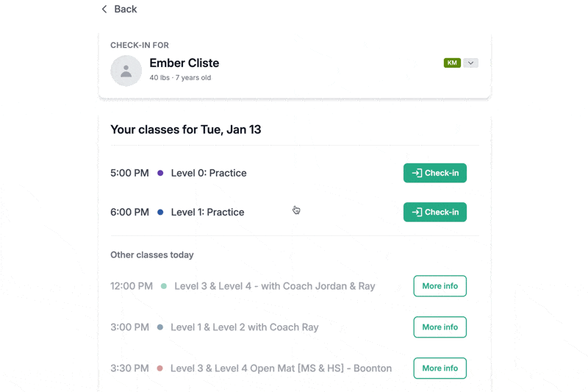This screenshot has width=588, height=392.
Task: Click the green KM badge
Action: click(452, 63)
